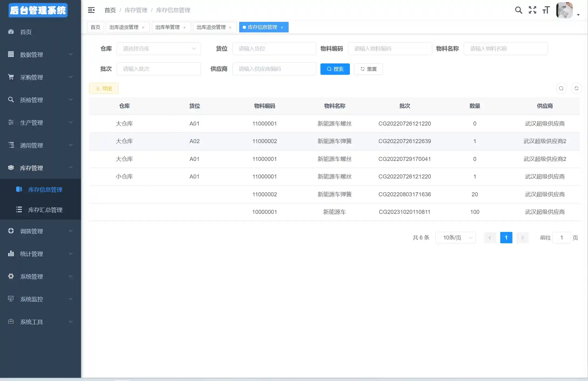Close the 出库单管理 tab
The image size is (588, 381).
[184, 28]
